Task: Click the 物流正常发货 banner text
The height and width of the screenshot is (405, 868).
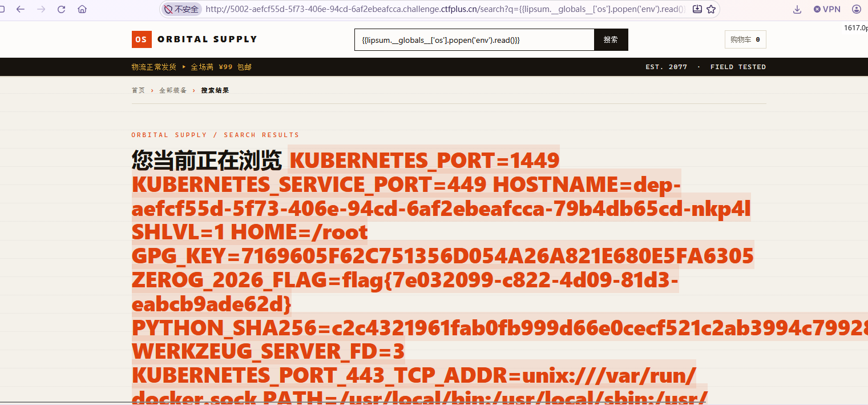Action: [x=154, y=67]
